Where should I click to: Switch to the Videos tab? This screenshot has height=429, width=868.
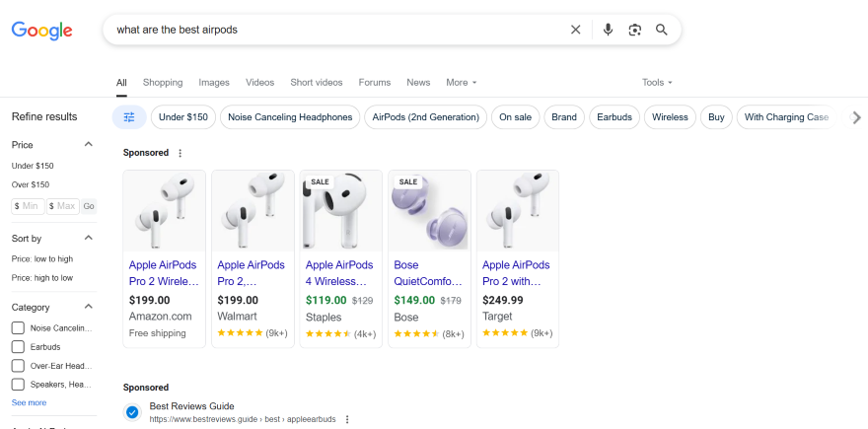pos(260,83)
